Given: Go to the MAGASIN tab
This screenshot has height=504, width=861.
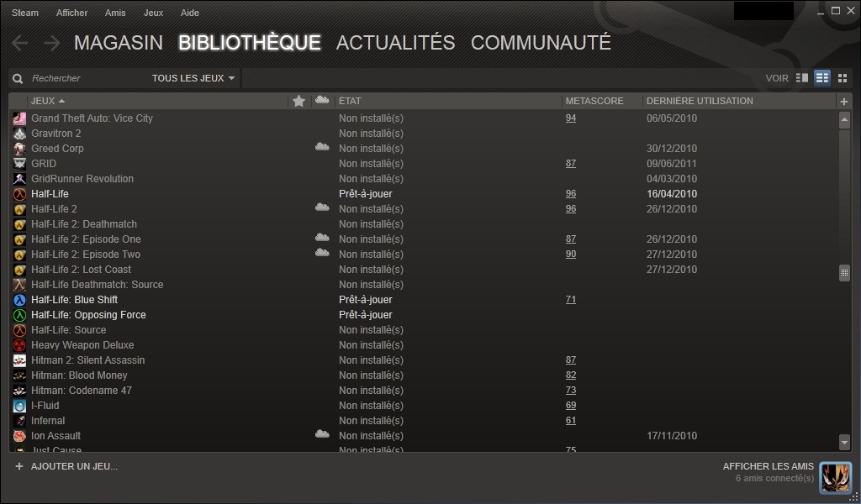Looking at the screenshot, I should pyautogui.click(x=119, y=43).
